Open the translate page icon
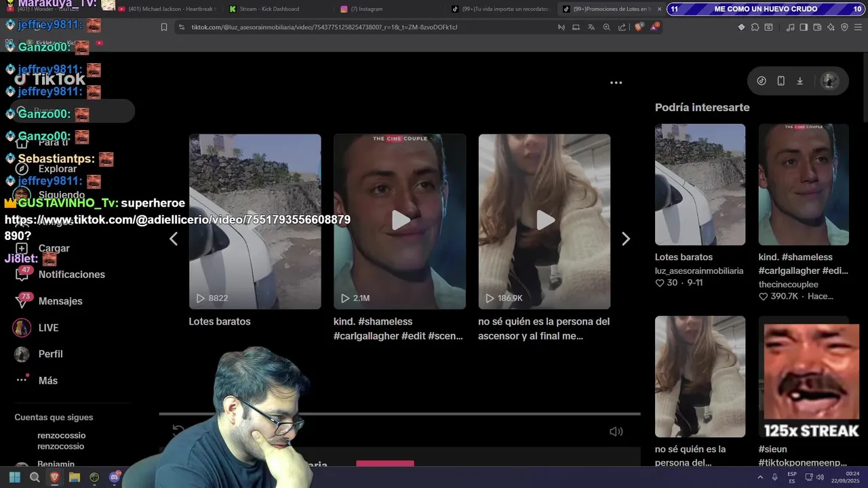Screen dimensions: 868x488 [591, 27]
